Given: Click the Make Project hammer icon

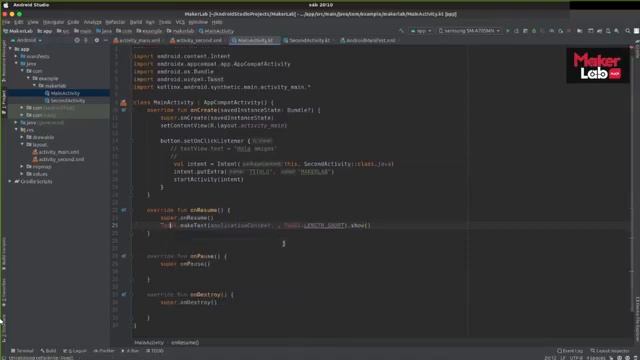Looking at the screenshot, I should point(401,31).
